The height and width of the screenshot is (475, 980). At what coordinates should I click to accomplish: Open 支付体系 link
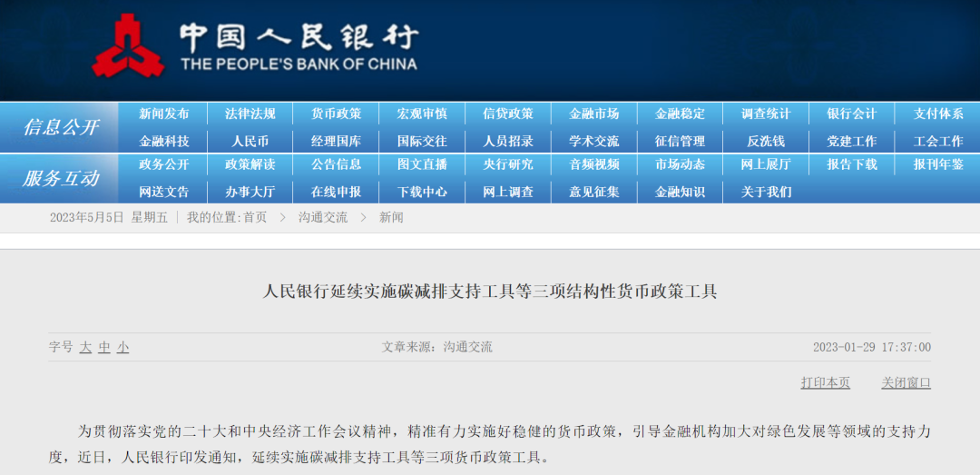(x=938, y=114)
